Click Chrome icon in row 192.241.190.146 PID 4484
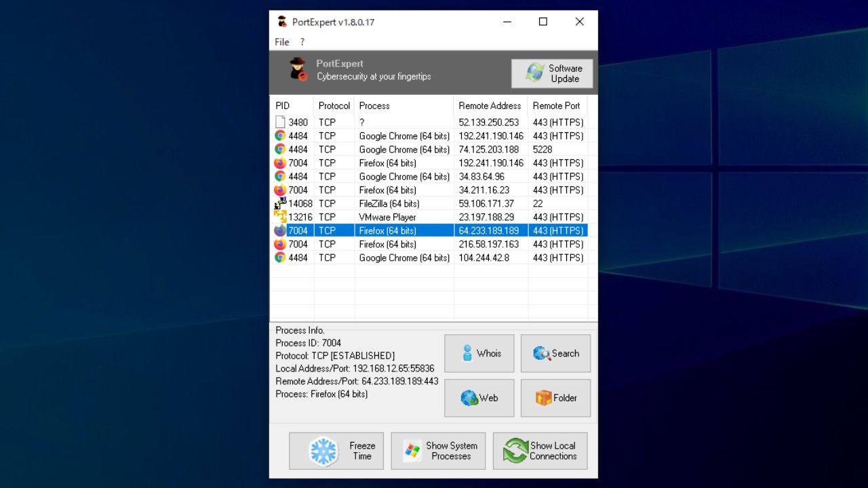Viewport: 868px width, 488px height. (x=280, y=136)
